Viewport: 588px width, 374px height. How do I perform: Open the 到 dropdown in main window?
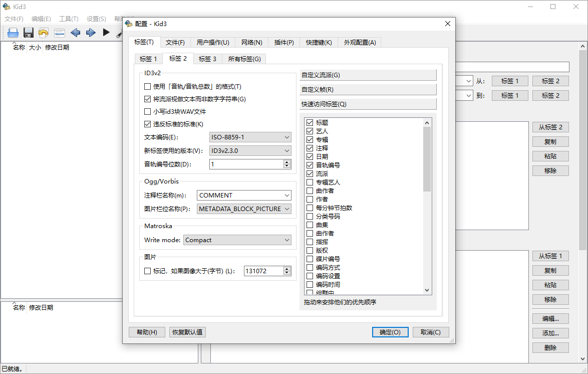469,96
